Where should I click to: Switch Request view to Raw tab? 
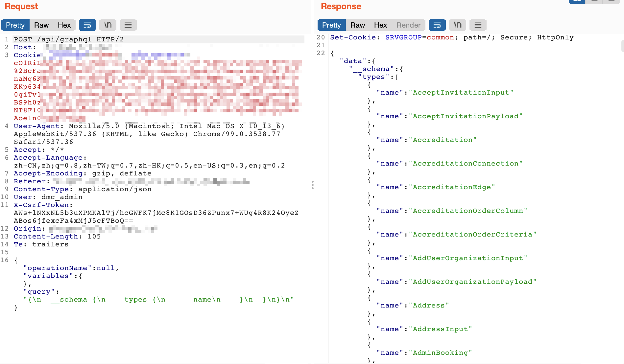41,25
